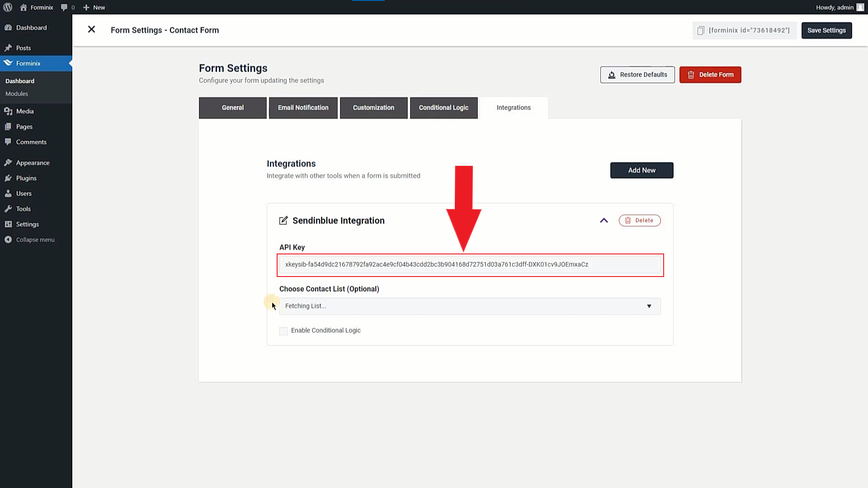Click the Save Settings button

point(826,30)
